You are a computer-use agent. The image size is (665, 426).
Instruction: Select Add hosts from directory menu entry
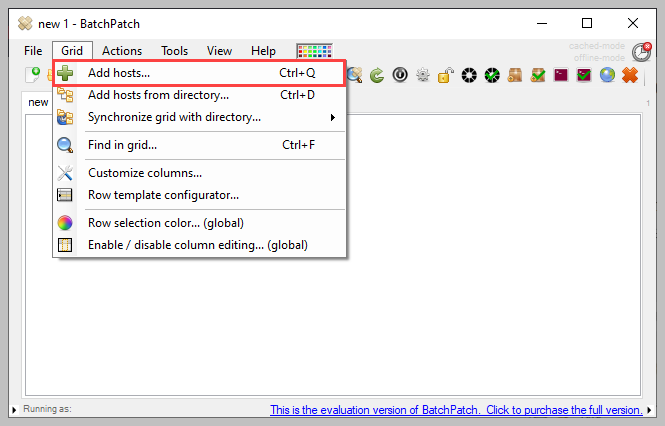pyautogui.click(x=199, y=95)
